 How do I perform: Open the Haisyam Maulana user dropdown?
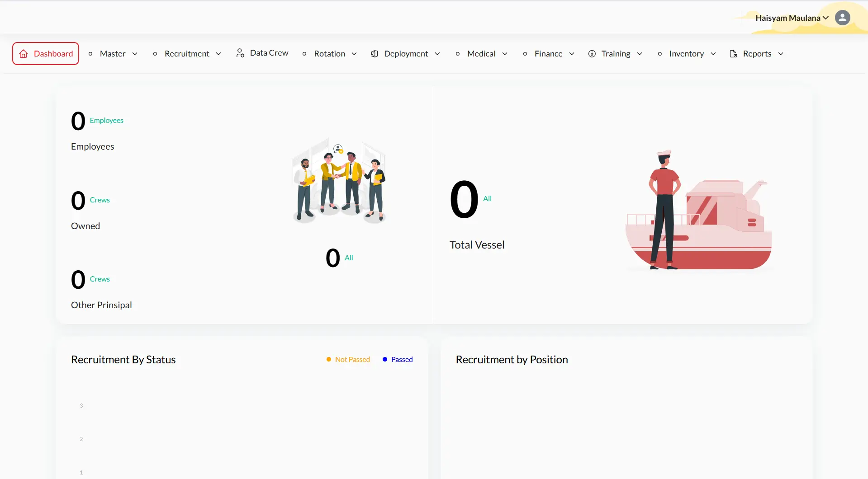click(792, 18)
